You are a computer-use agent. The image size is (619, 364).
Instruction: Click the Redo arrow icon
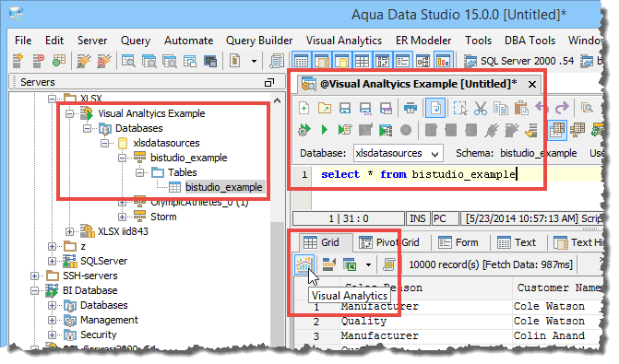click(x=562, y=107)
